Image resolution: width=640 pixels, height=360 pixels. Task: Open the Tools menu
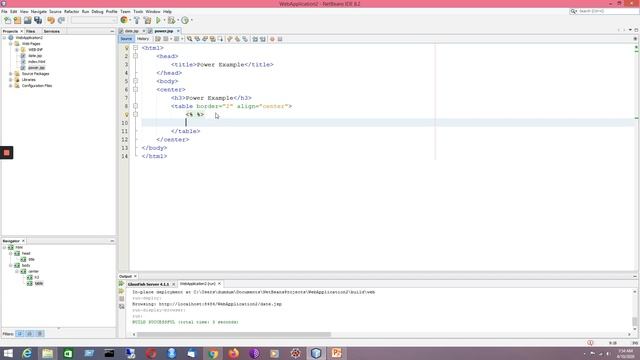coord(138,11)
